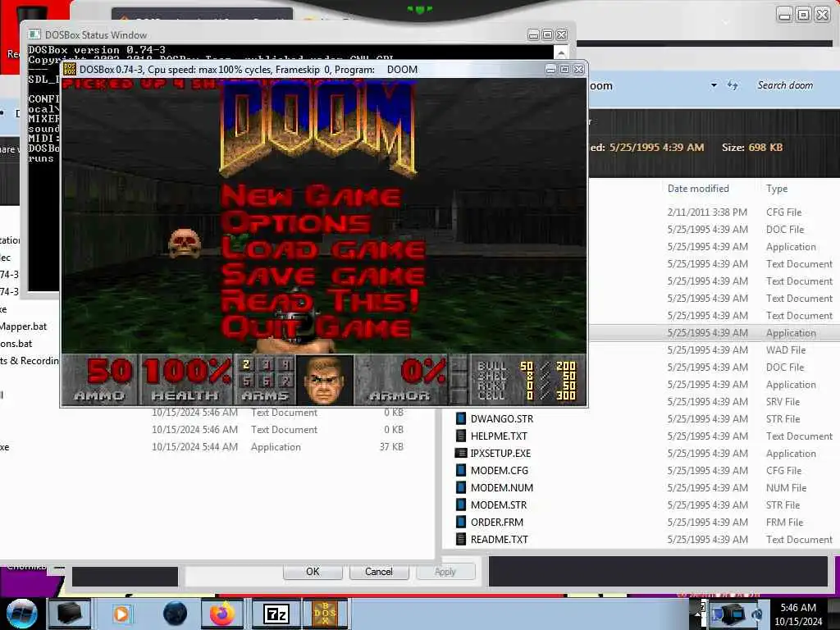Sort files by the Type column header
Image resolution: width=840 pixels, height=630 pixels.
776,189
